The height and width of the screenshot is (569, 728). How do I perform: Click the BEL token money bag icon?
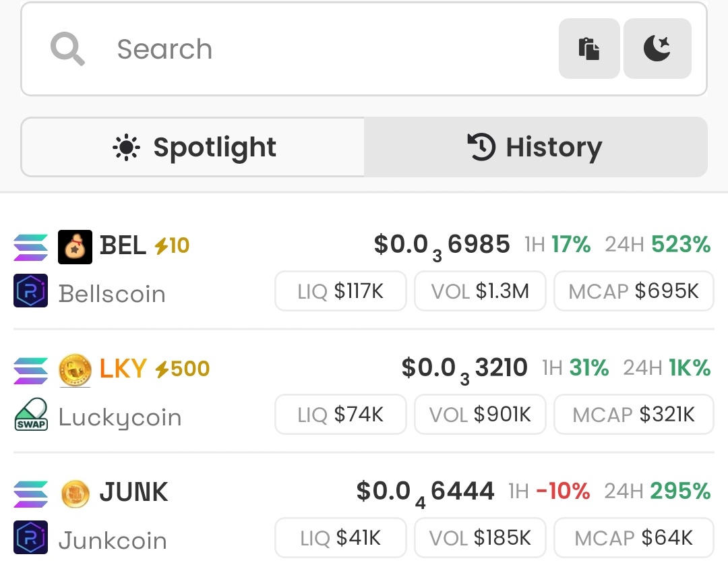pos(75,247)
